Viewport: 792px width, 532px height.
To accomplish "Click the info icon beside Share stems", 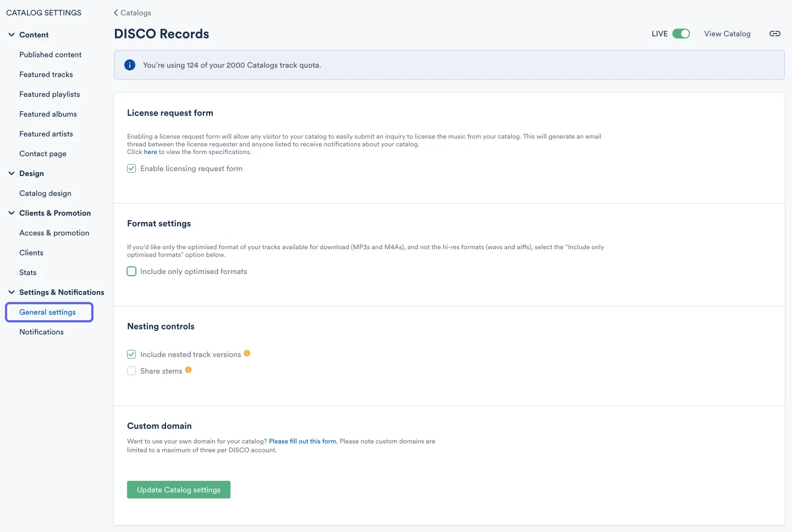I will tap(189, 370).
